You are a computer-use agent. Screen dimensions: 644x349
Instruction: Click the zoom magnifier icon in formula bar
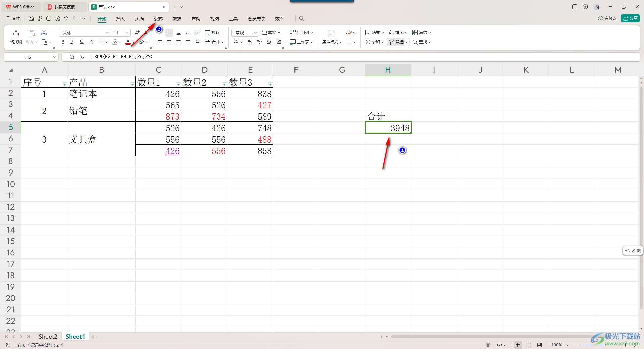[x=72, y=57]
